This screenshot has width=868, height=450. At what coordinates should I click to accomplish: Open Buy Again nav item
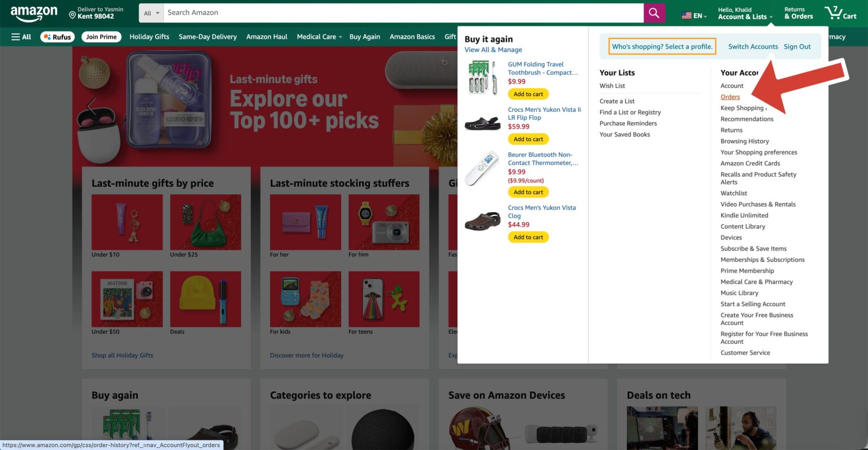(x=364, y=37)
